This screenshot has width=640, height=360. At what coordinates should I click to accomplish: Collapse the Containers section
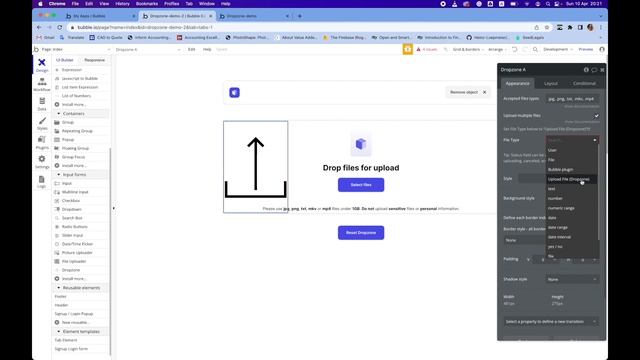pos(58,113)
